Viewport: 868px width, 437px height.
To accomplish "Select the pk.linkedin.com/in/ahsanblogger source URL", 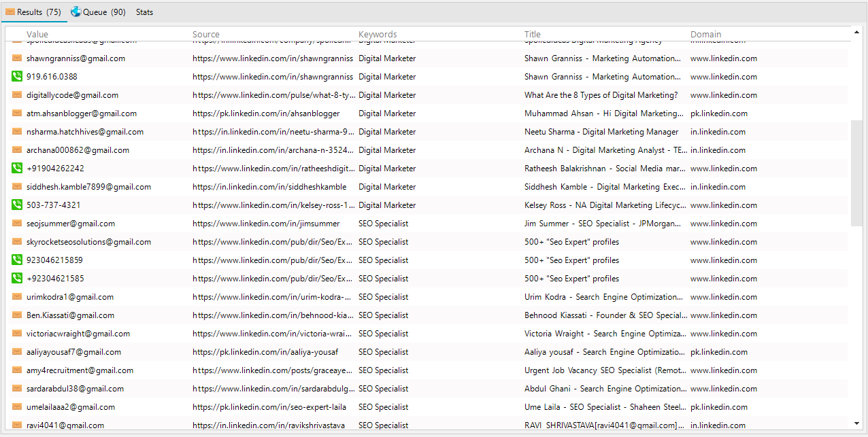I will pyautogui.click(x=266, y=113).
